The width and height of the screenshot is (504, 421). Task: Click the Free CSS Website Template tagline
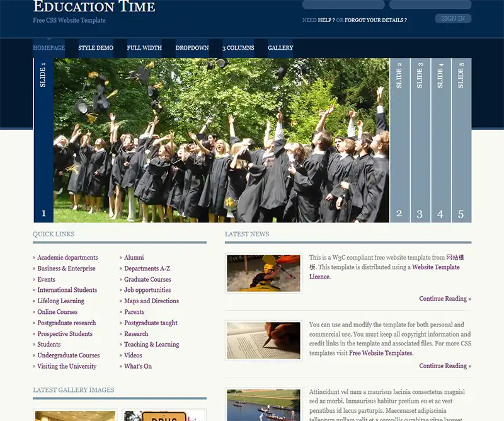click(69, 20)
